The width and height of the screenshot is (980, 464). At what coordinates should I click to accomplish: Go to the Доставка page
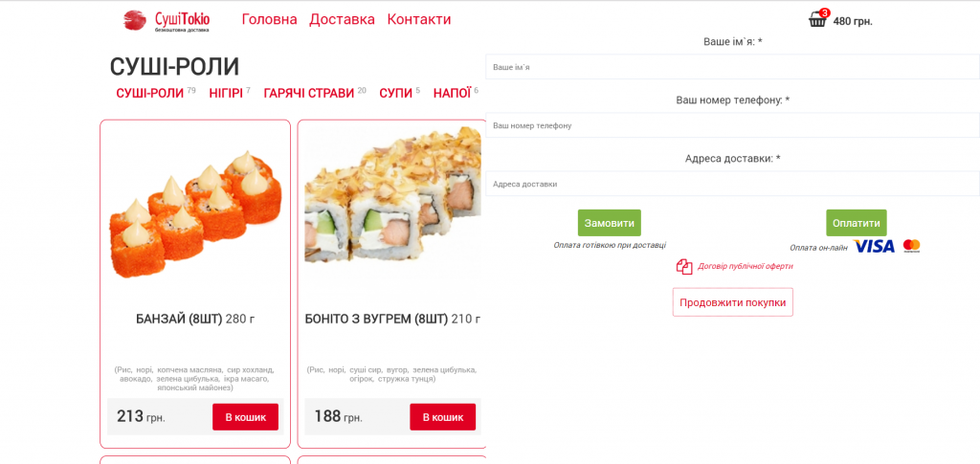(x=342, y=19)
